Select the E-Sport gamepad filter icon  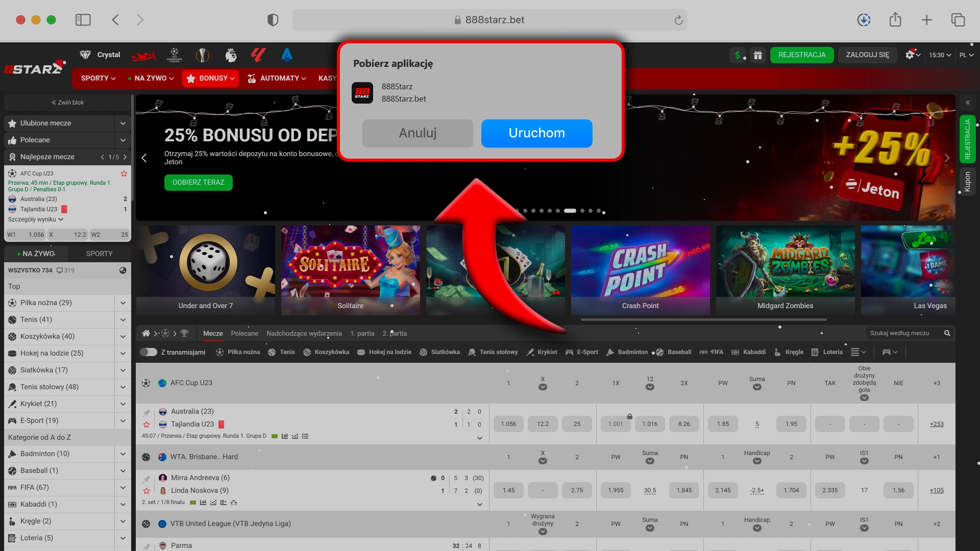[568, 352]
